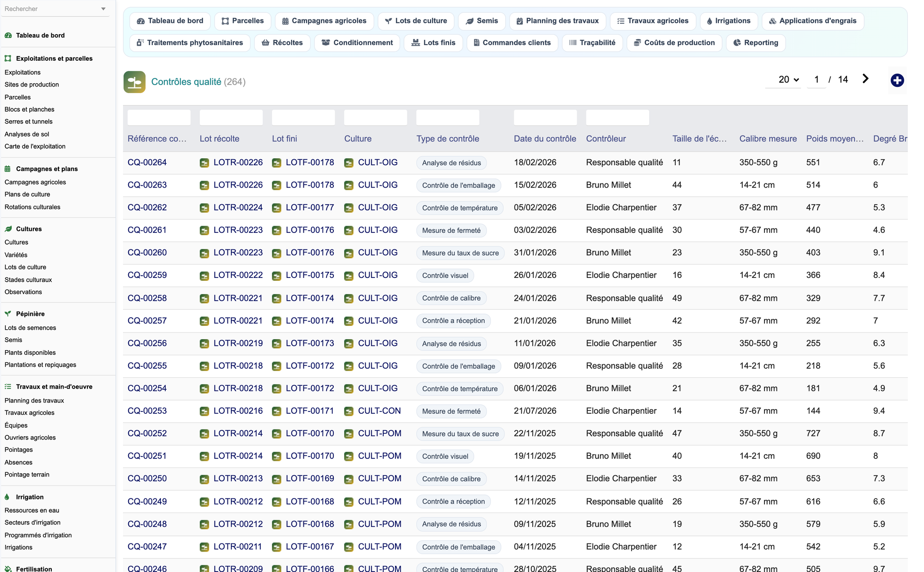Click the Fertilisation section icon
Viewport: 924px width, 572px height.
coord(8,569)
